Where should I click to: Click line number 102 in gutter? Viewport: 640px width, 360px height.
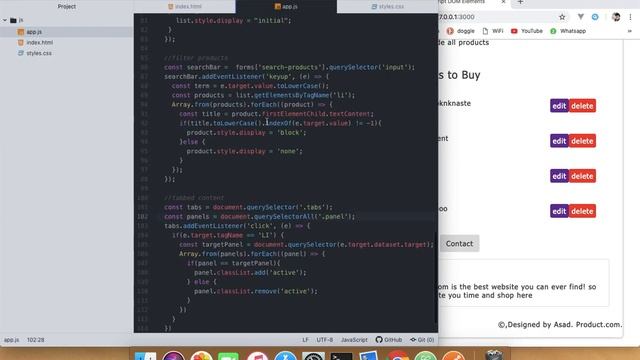143,217
